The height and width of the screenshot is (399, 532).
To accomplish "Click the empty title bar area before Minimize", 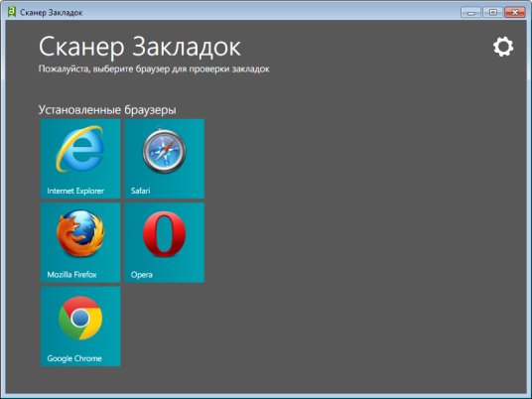I will coord(271,12).
